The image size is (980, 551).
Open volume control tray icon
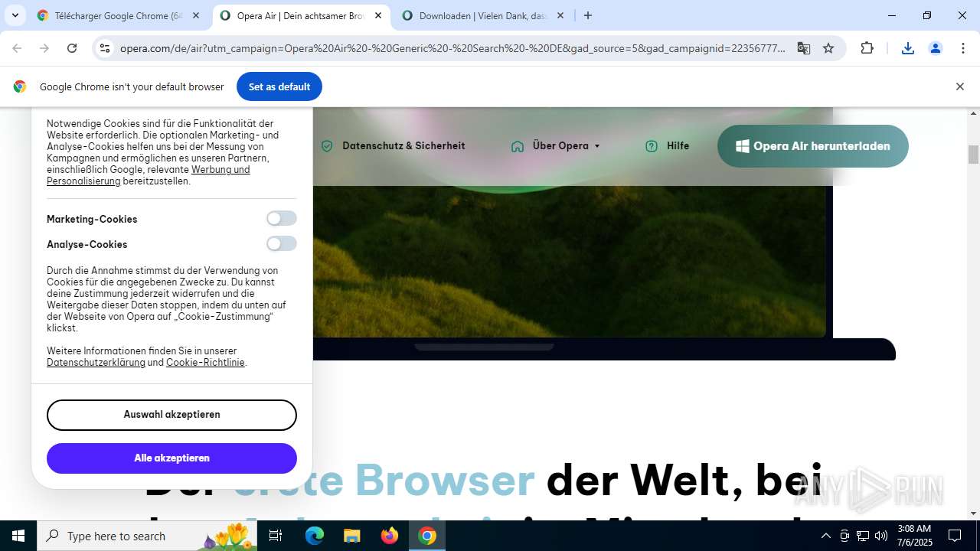(881, 536)
